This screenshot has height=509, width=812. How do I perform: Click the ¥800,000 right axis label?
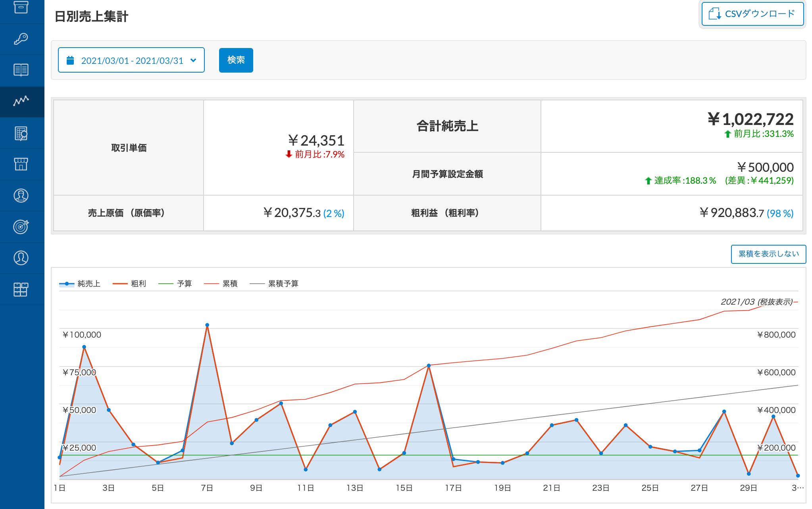coord(776,335)
